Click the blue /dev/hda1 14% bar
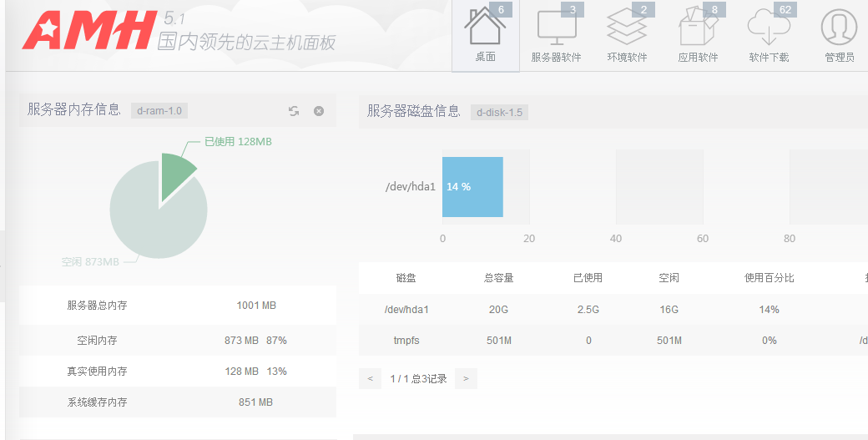 pos(472,187)
